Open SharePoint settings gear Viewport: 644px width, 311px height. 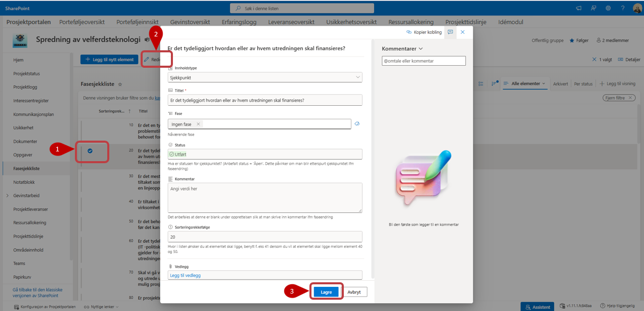click(x=608, y=8)
